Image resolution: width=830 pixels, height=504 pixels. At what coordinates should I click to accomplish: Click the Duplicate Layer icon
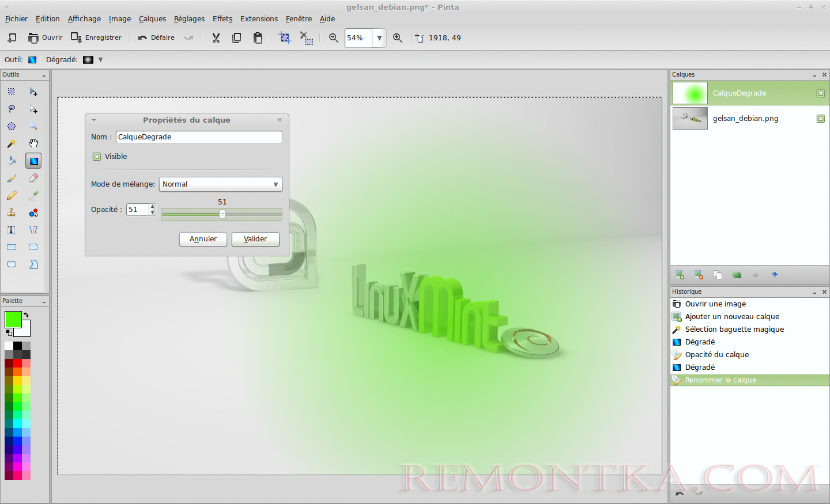[x=718, y=275]
